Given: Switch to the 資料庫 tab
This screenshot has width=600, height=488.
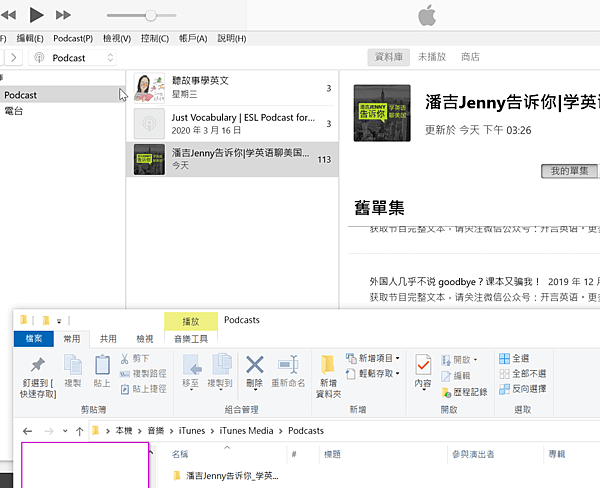Looking at the screenshot, I should coord(389,57).
